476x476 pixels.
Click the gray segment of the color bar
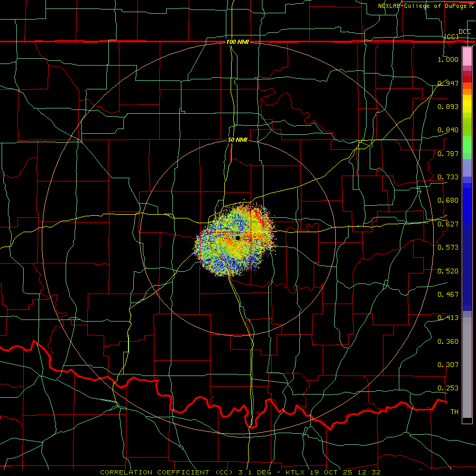tap(467, 368)
